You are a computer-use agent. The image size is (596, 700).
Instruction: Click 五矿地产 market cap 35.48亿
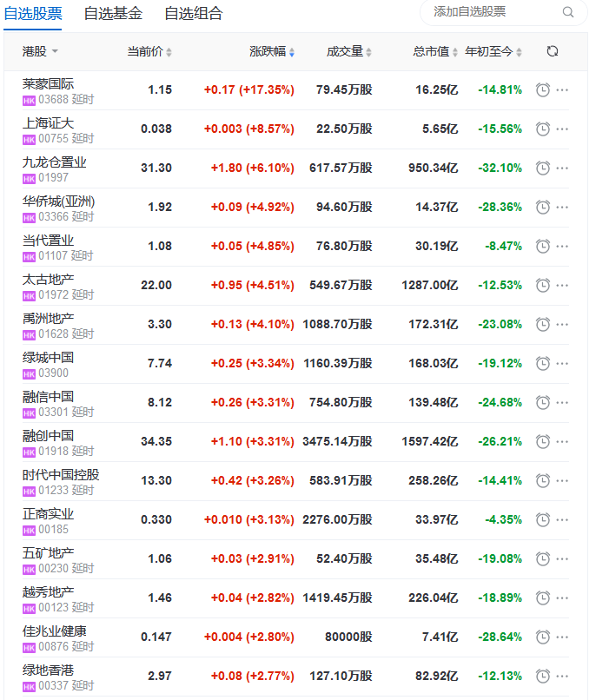(x=437, y=559)
